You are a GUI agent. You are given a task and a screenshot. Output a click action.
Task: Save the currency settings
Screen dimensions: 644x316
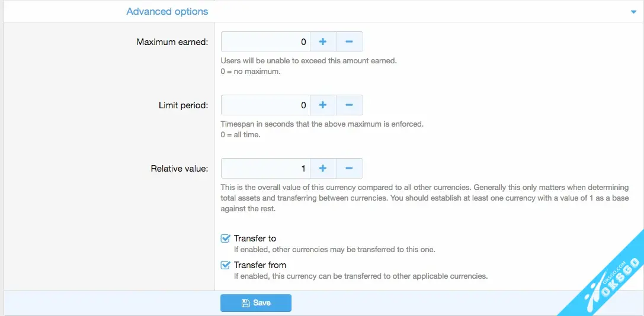(x=256, y=303)
